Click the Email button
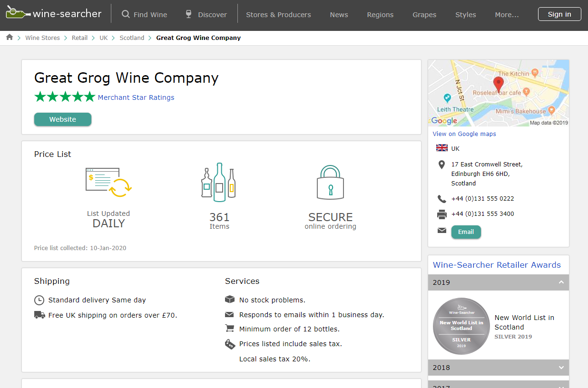588x388 pixels. [x=466, y=232]
